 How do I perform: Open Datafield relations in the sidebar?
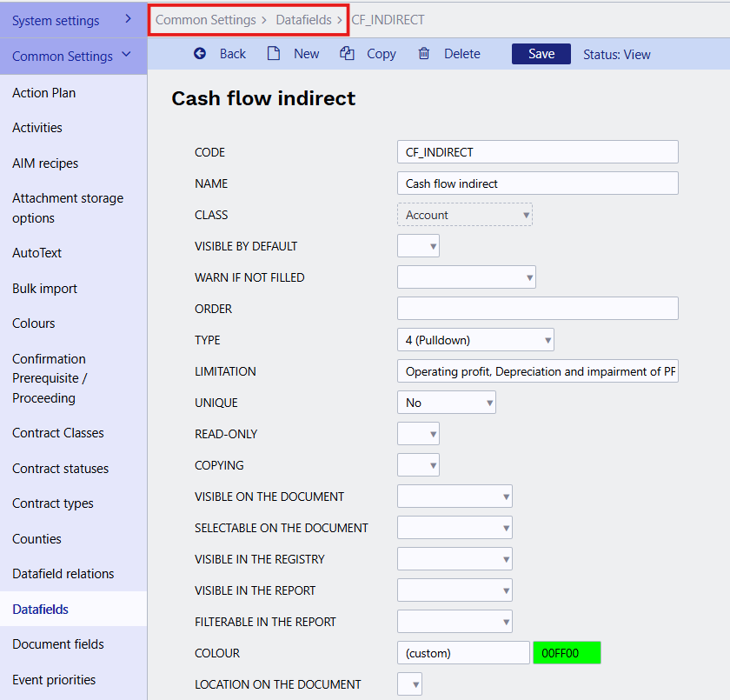[x=63, y=574]
